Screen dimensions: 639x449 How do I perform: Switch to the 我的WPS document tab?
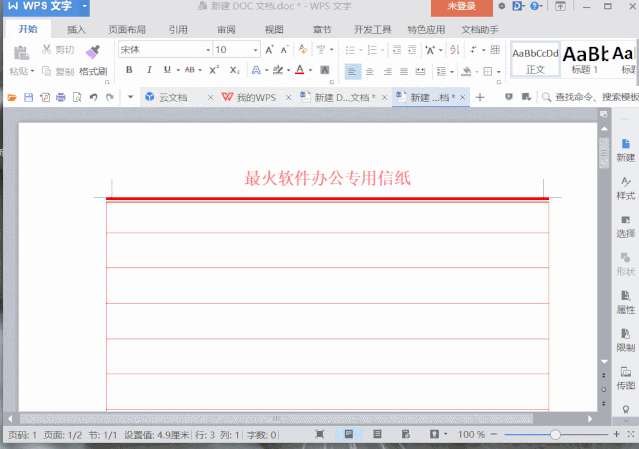pos(256,97)
